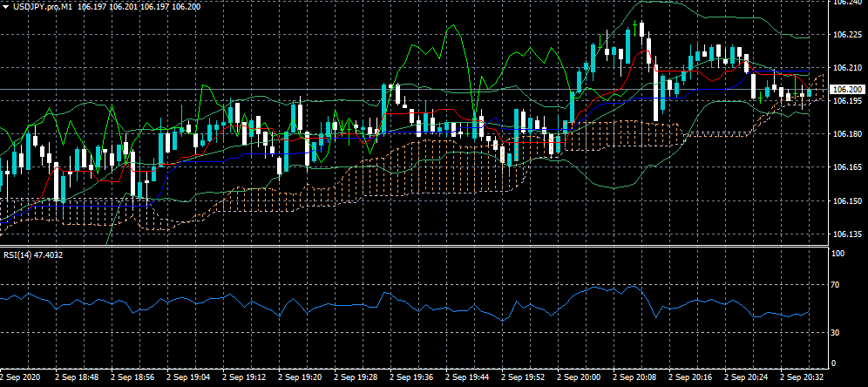Select the 2 Sep 19:12 time label

click(243, 377)
